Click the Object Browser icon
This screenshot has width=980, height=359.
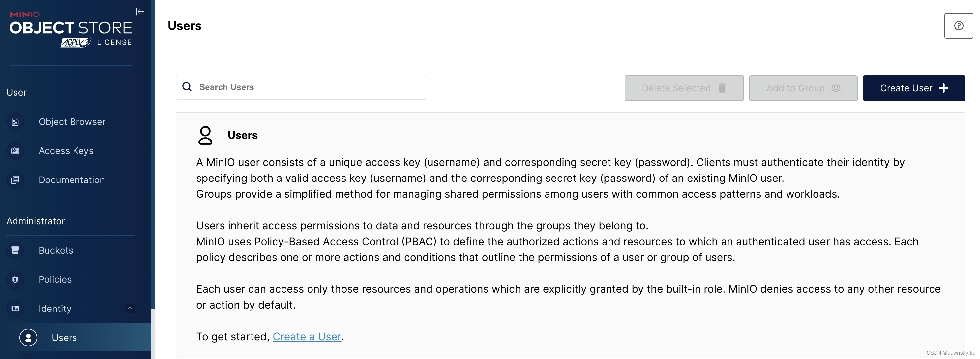15,122
